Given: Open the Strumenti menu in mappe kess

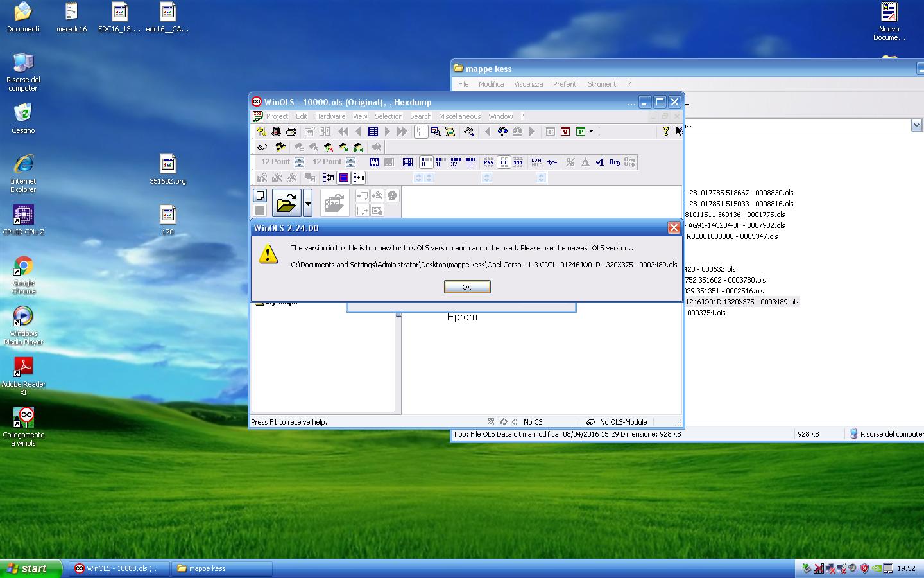Looking at the screenshot, I should tap(602, 84).
